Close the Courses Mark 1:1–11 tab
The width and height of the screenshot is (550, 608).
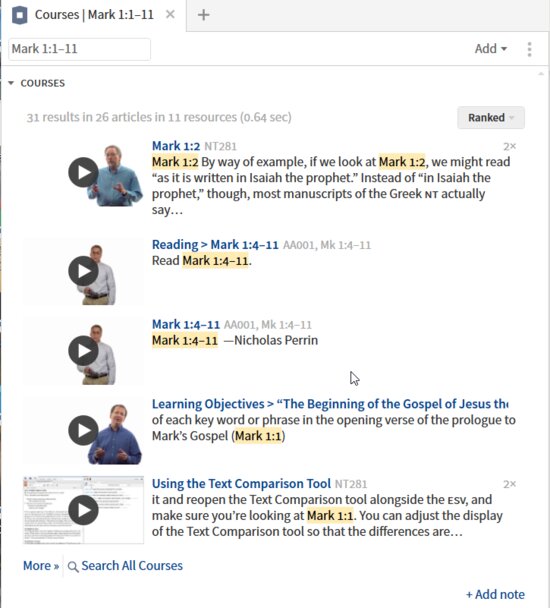click(x=170, y=15)
